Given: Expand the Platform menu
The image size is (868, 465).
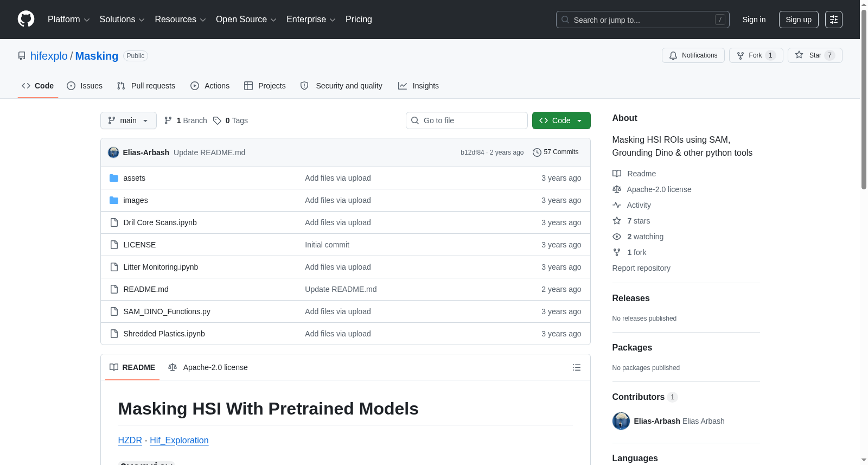Looking at the screenshot, I should (68, 20).
